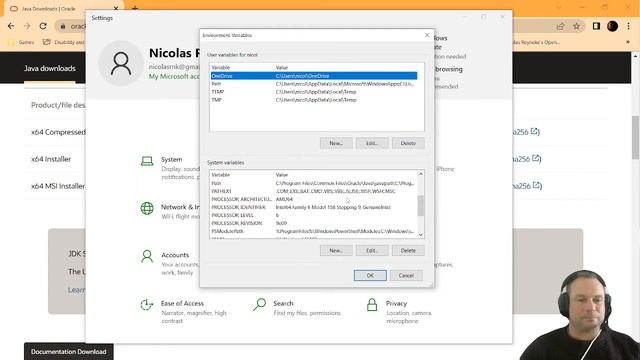Open the sha256 link for x64 MSI Installer
640x360 pixels.
527,186
